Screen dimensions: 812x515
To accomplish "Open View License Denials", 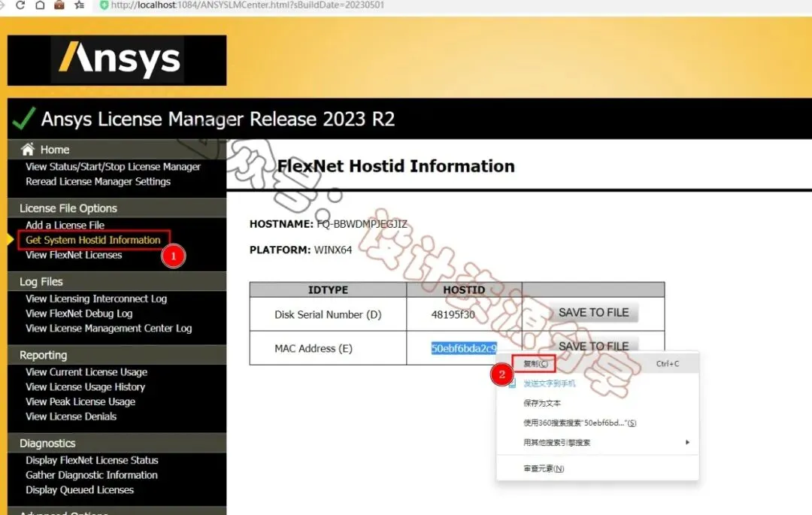I will coord(71,417).
